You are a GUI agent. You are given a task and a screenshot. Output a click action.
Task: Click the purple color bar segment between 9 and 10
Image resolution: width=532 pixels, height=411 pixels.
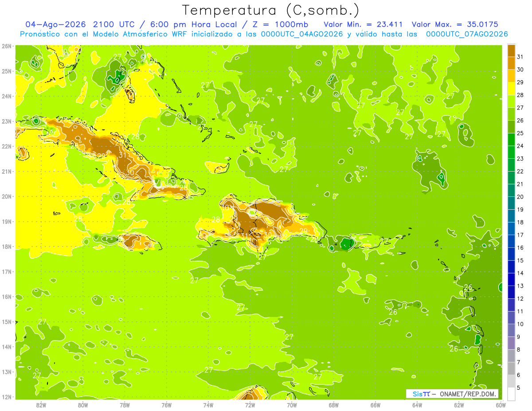point(511,330)
